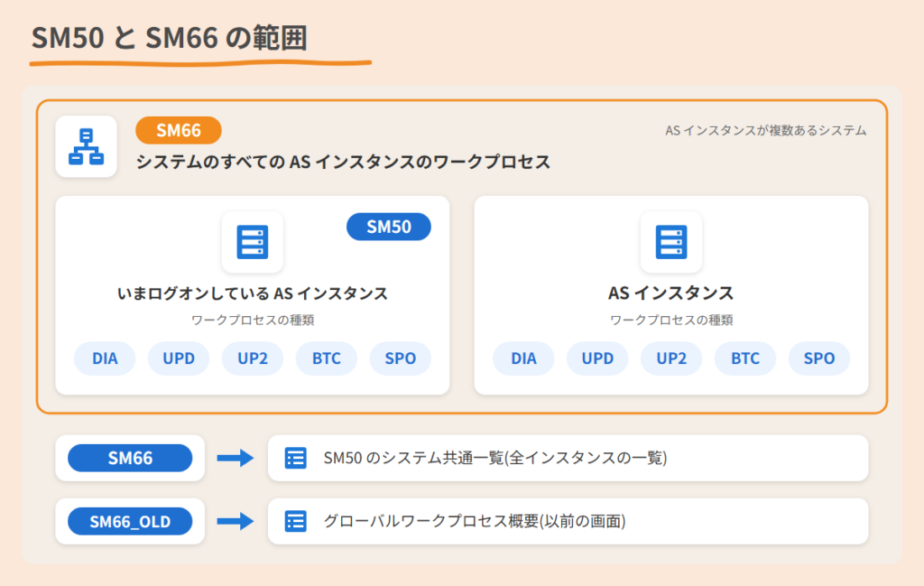Click the right card heading AS インスタンス
This screenshot has height=586, width=924.
[x=671, y=293]
